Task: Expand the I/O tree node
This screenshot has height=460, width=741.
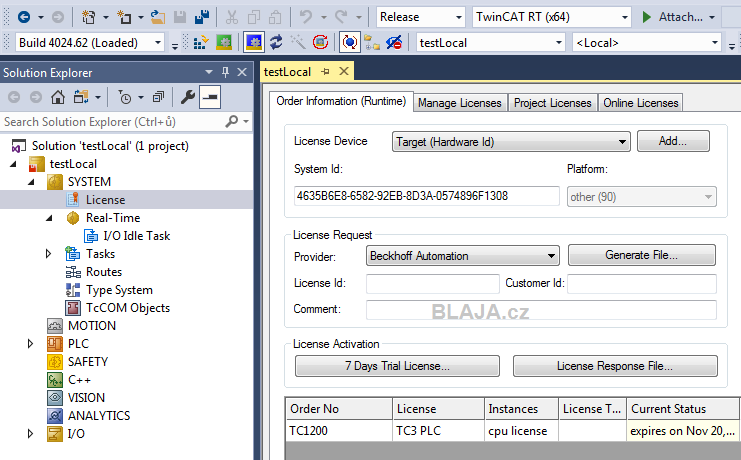Action: point(30,434)
